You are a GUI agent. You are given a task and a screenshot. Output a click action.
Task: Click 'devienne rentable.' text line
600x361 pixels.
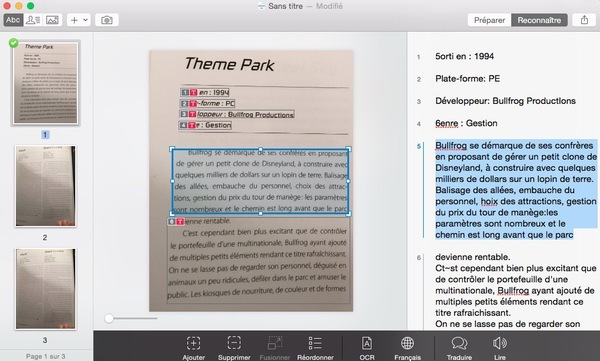472,257
